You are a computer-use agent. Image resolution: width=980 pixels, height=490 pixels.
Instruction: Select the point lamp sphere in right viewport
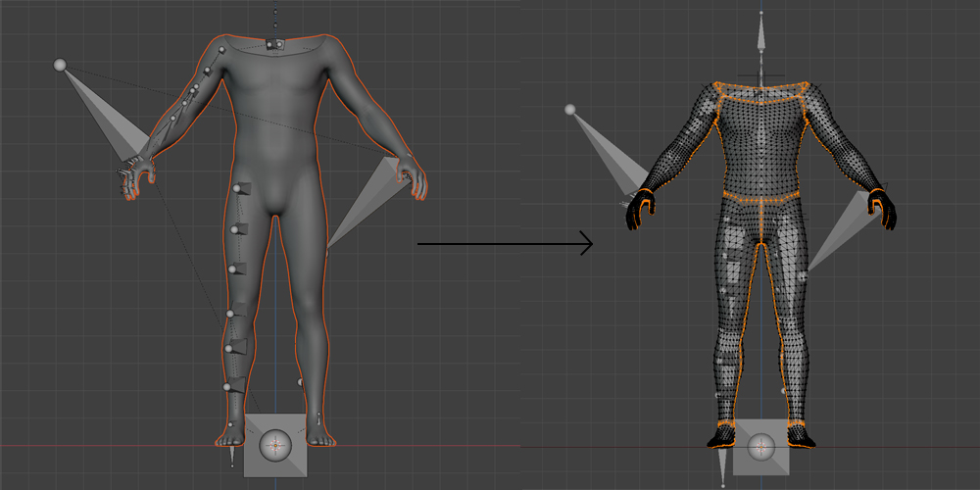tap(569, 110)
